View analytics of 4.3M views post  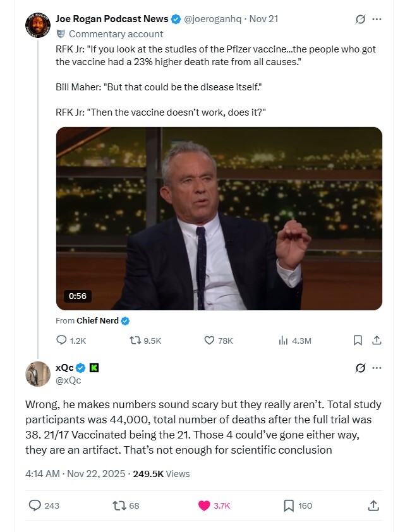pos(284,340)
